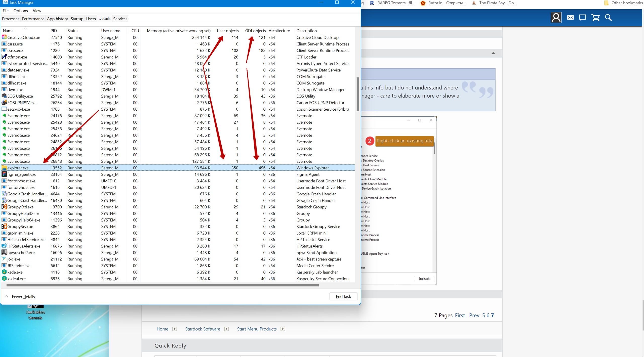Click the escsvc64.exe process icon
Image resolution: width=644 pixels, height=357 pixels.
tap(4, 109)
